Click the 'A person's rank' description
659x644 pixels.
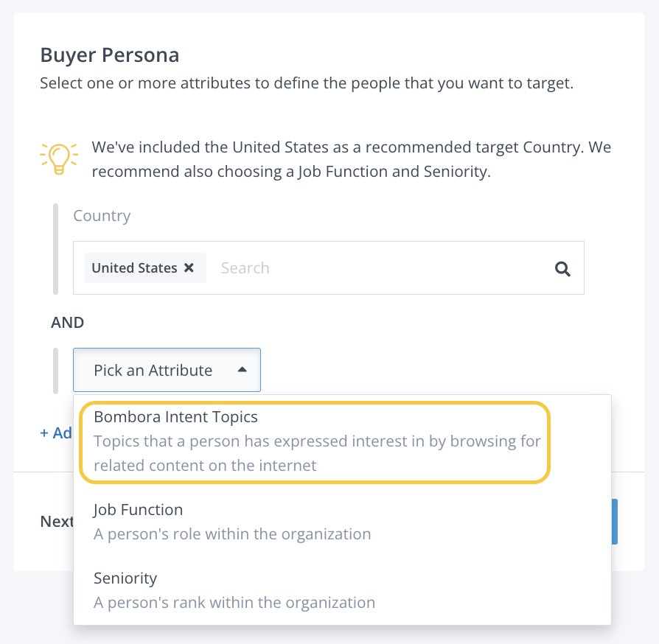click(234, 603)
